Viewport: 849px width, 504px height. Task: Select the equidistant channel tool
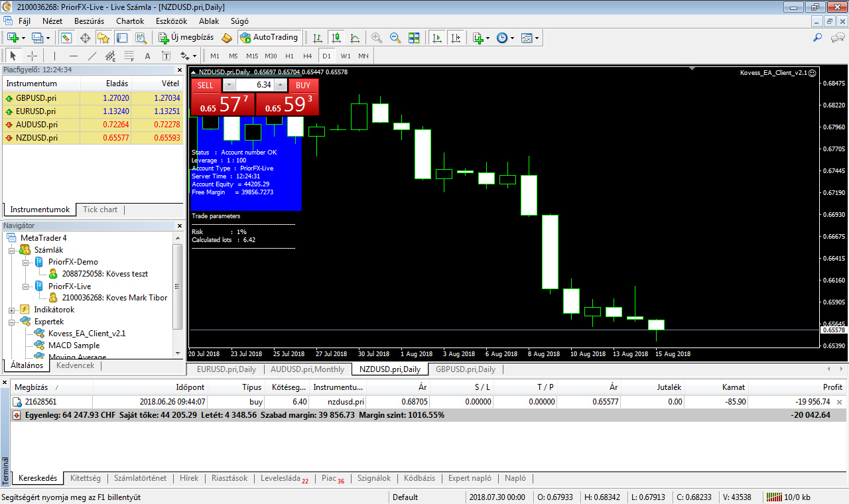coord(111,56)
